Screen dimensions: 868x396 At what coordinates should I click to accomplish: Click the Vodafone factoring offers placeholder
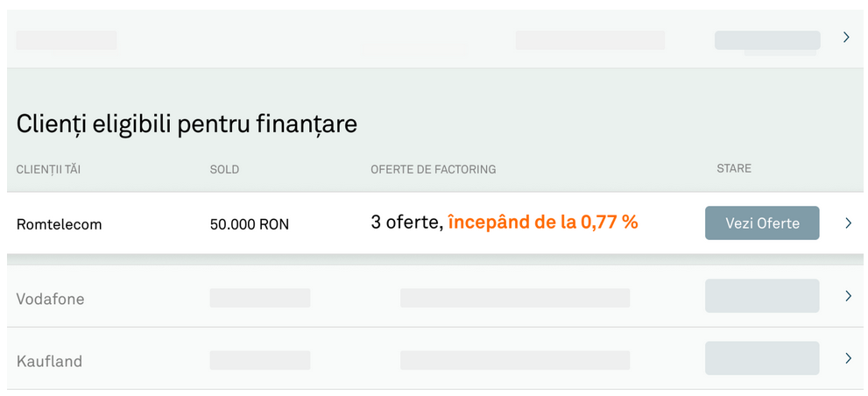[514, 298]
